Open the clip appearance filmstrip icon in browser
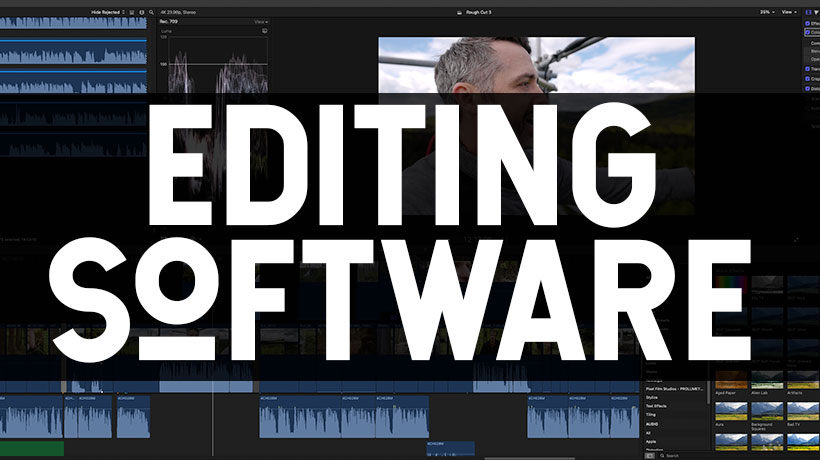This screenshot has height=460, width=820. click(x=141, y=12)
